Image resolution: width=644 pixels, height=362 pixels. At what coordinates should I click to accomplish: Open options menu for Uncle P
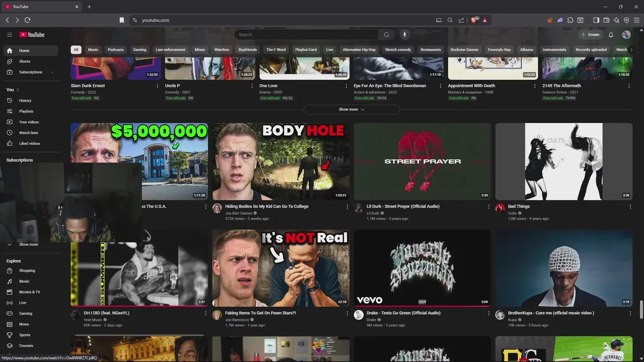tap(252, 86)
